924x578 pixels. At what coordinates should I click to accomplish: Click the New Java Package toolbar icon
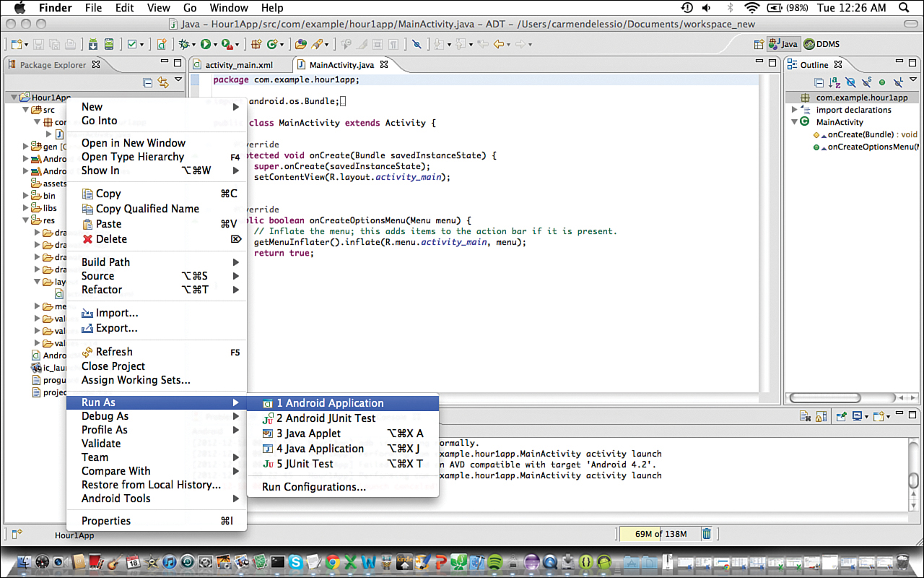coord(256,44)
